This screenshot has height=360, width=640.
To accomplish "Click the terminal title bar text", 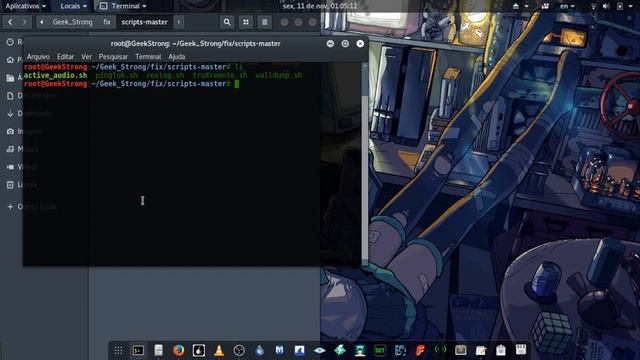I will point(196,44).
